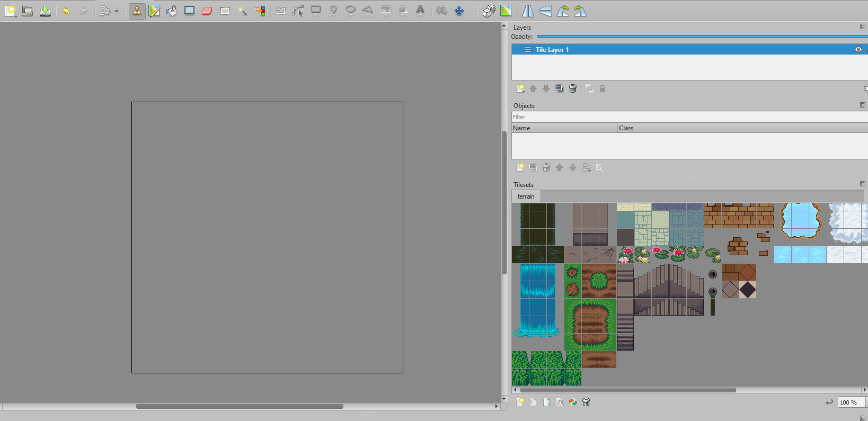This screenshot has width=868, height=421.
Task: Click the Objects Filter field
Action: click(689, 117)
